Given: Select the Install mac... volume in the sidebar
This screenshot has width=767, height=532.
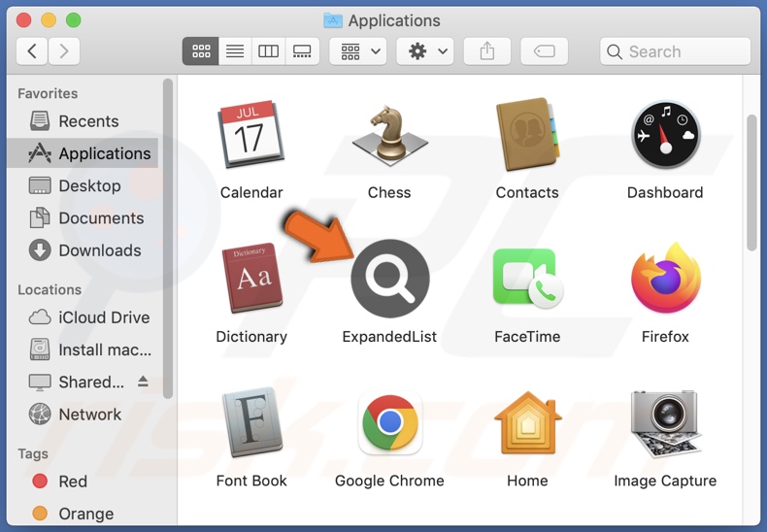Looking at the screenshot, I should pos(83,349).
